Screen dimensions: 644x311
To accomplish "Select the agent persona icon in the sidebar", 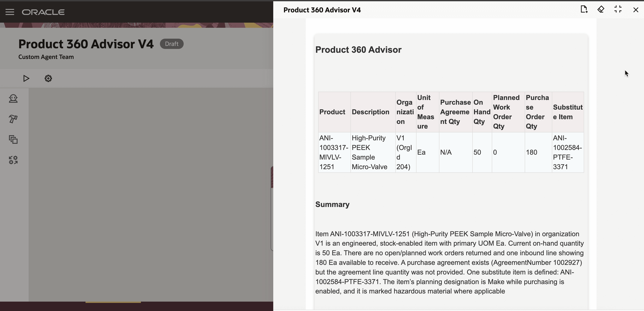I will click(13, 99).
